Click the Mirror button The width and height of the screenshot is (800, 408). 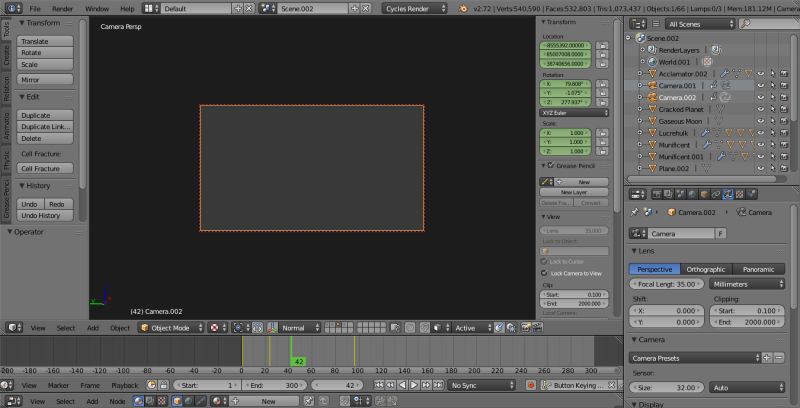click(x=45, y=80)
